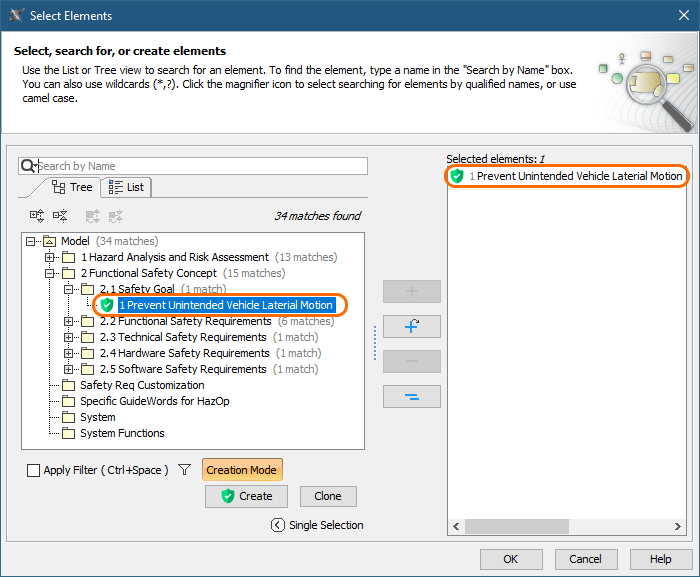The image size is (700, 577).
Task: Click the Create button
Action: (246, 496)
